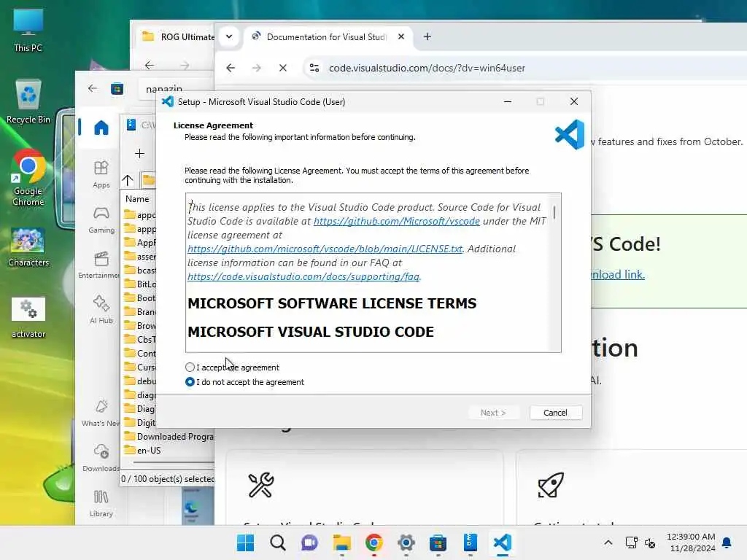Click the Cancel button in Setup dialog
The height and width of the screenshot is (560, 747).
point(555,413)
